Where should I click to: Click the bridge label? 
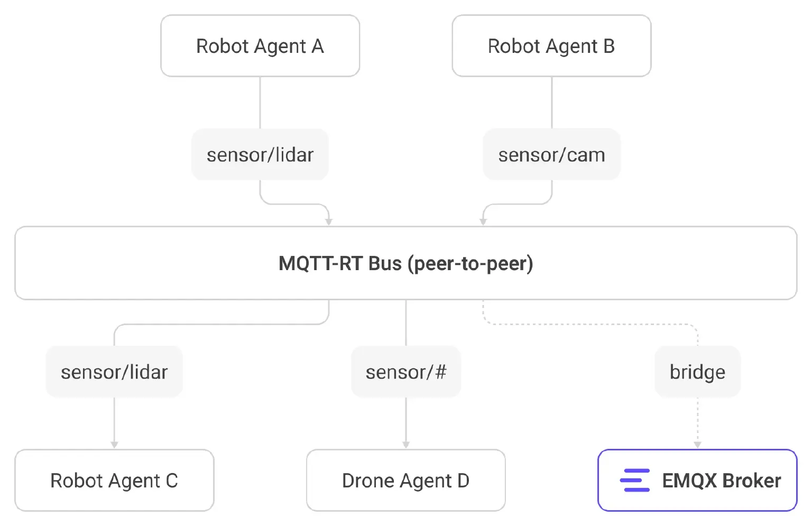(x=697, y=372)
